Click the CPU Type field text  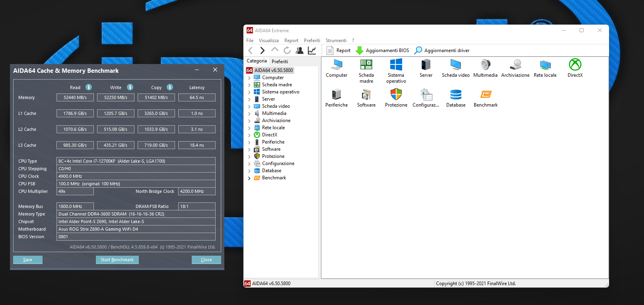pyautogui.click(x=136, y=161)
